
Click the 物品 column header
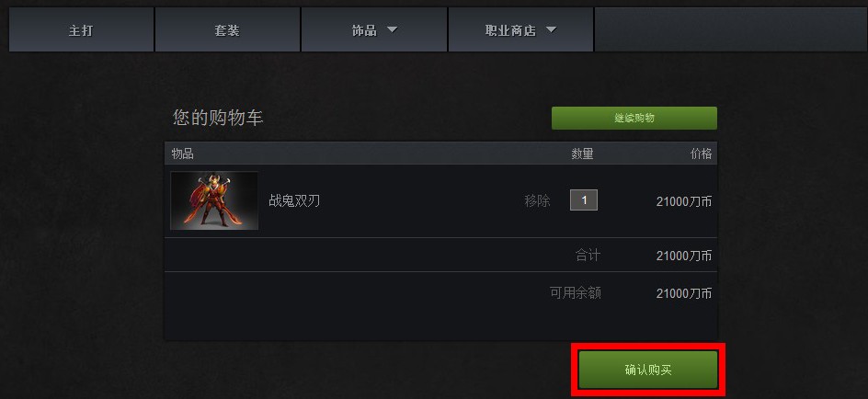(x=183, y=154)
